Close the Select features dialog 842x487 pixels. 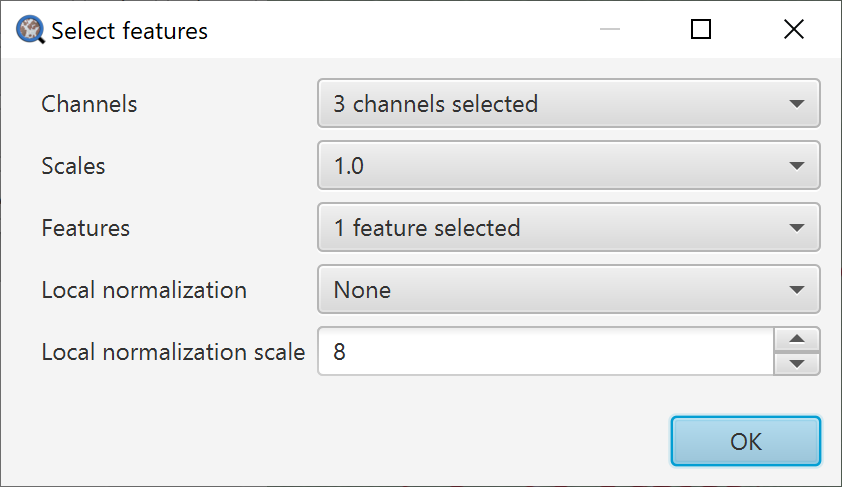click(794, 29)
